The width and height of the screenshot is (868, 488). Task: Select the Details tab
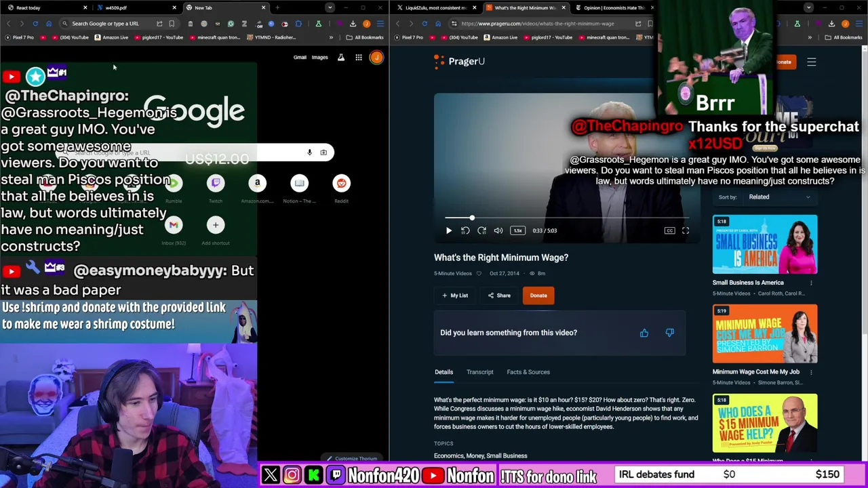pyautogui.click(x=443, y=372)
